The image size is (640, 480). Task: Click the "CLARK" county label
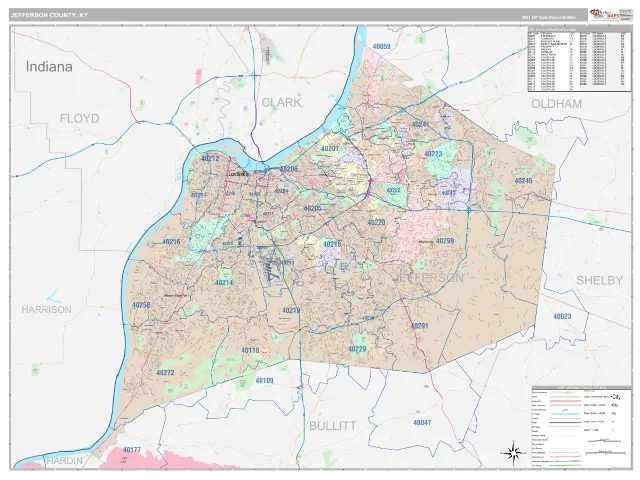(x=281, y=102)
